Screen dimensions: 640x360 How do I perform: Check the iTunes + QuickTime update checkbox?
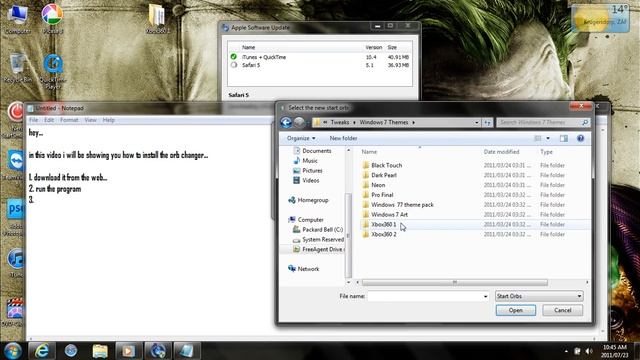[x=233, y=57]
